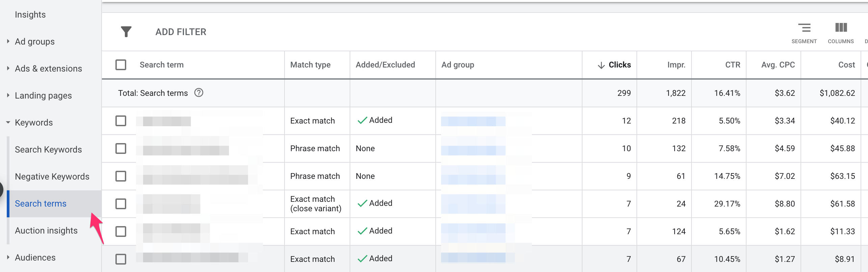Open the Segment icon menu
This screenshot has height=272, width=868.
[x=804, y=28]
